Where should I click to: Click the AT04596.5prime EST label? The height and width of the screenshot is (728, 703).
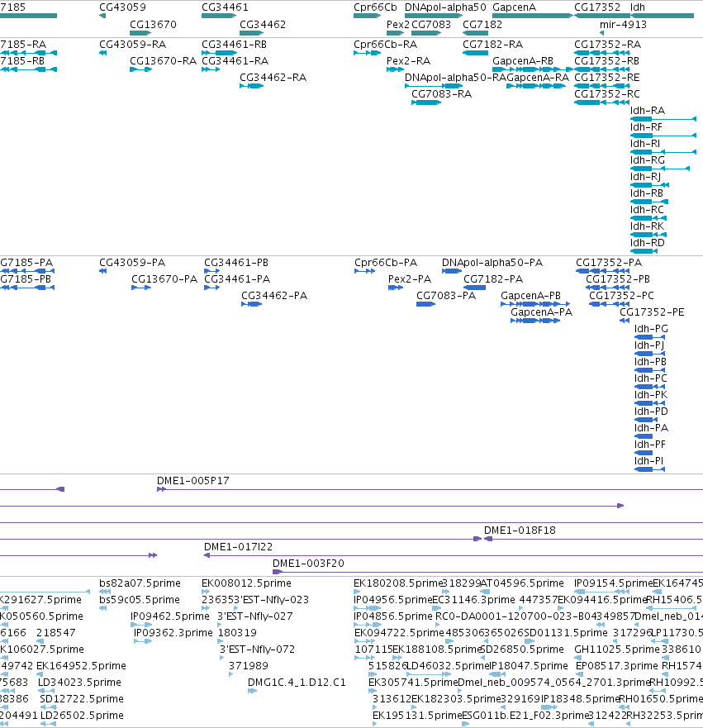[x=522, y=583]
